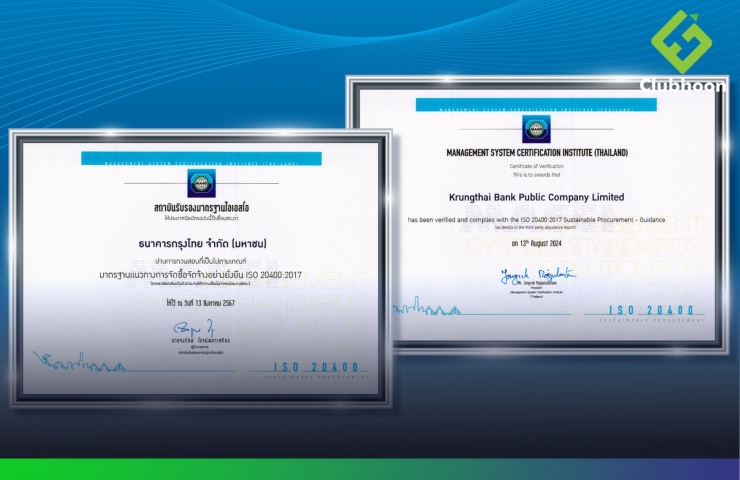Click the heading "สถาบันรับรองมาตรฐานไอเอสโอ"
The image size is (740, 480).
202,207
